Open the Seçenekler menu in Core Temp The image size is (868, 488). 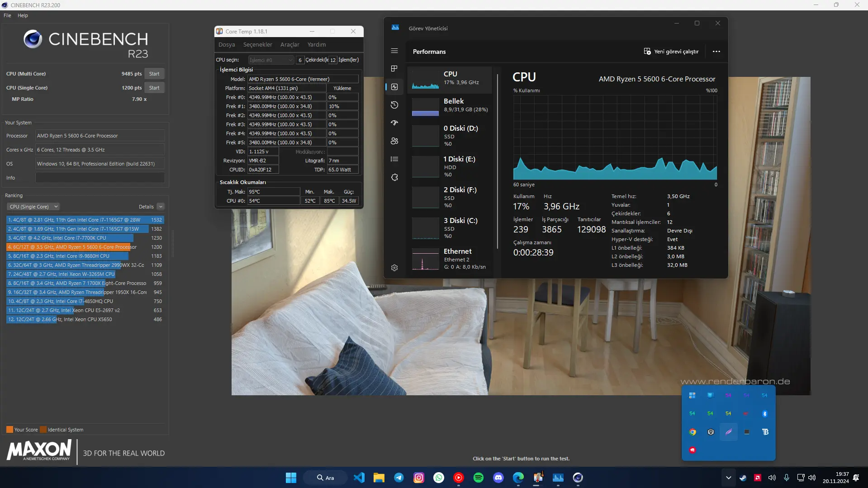258,45
